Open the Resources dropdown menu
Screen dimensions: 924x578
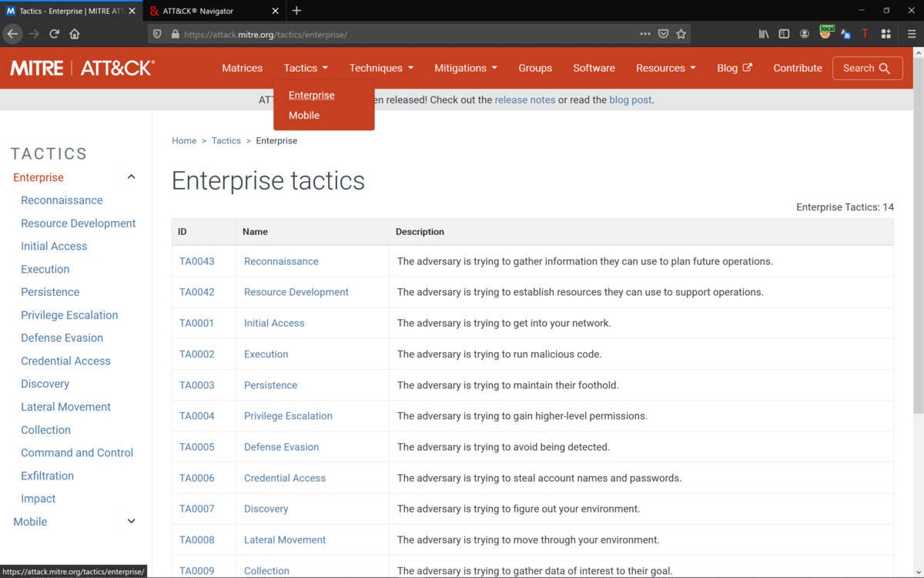[x=666, y=68]
